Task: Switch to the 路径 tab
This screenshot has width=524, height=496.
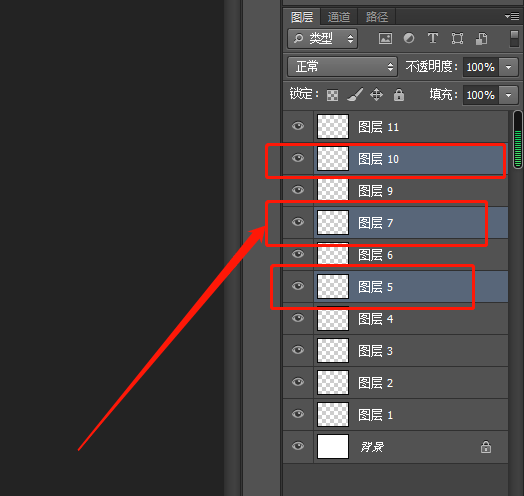Action: click(x=377, y=17)
